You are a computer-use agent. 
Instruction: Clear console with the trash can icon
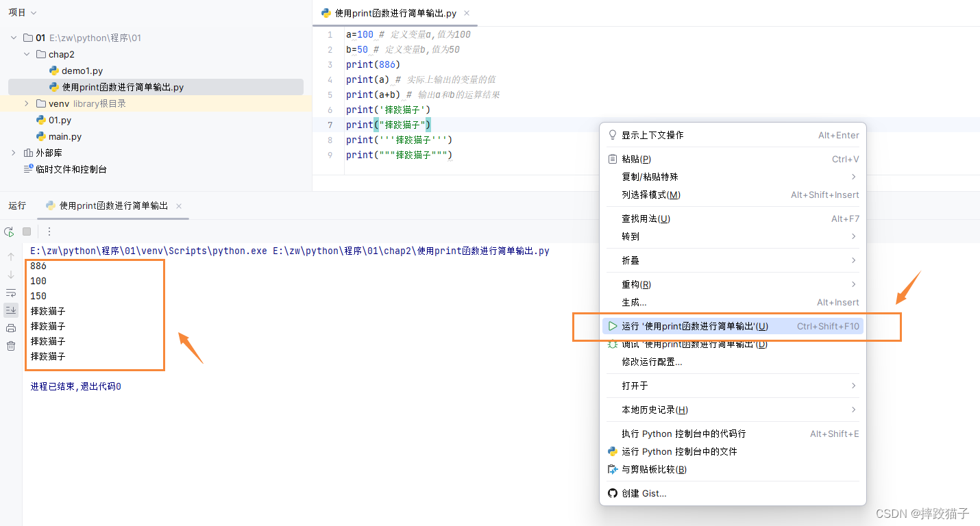pyautogui.click(x=11, y=346)
